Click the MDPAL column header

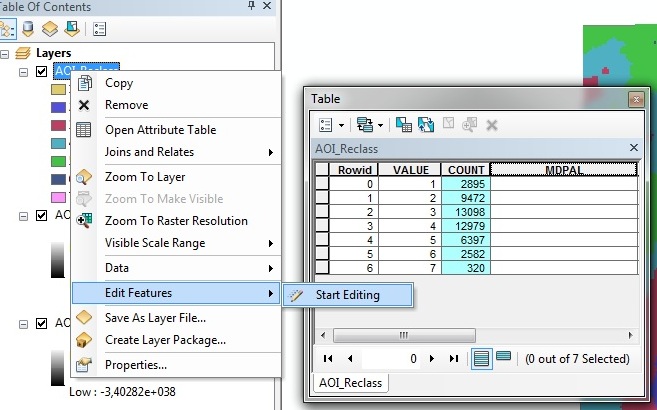tap(564, 170)
